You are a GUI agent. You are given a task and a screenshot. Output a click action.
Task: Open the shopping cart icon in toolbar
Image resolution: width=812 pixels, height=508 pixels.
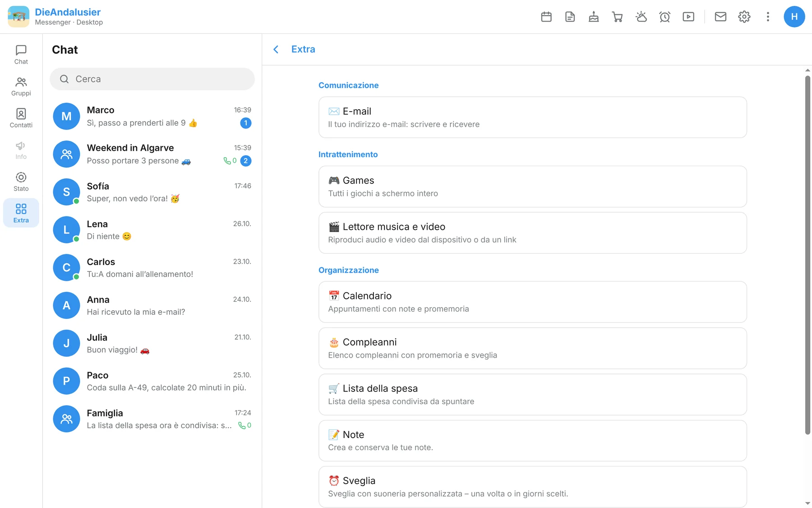point(617,17)
